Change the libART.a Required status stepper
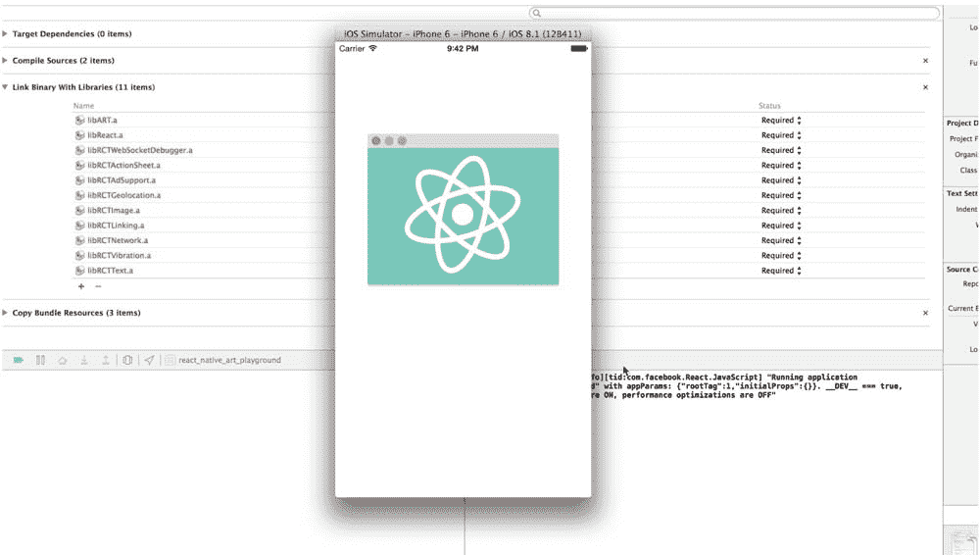 (799, 121)
